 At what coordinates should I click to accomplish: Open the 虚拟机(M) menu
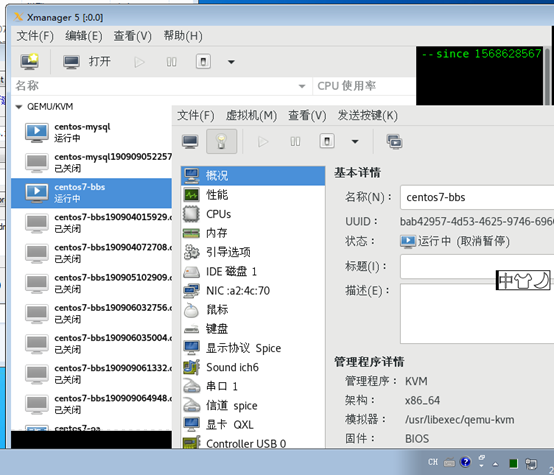pyautogui.click(x=251, y=115)
